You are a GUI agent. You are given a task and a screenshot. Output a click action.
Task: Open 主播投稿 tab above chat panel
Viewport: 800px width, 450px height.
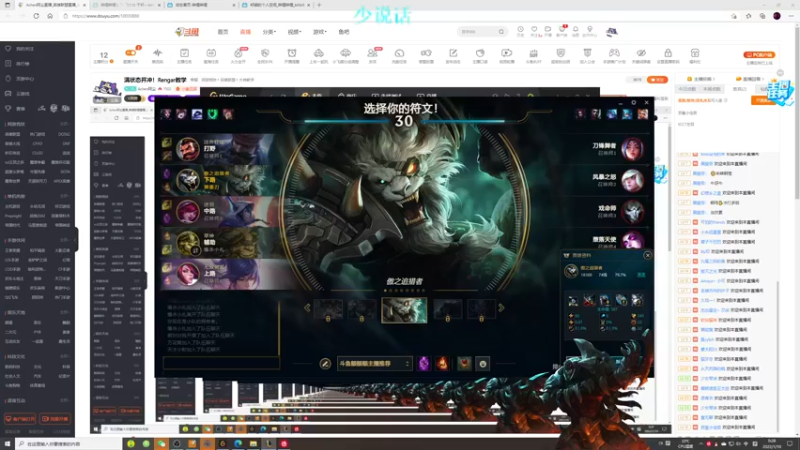point(702,79)
